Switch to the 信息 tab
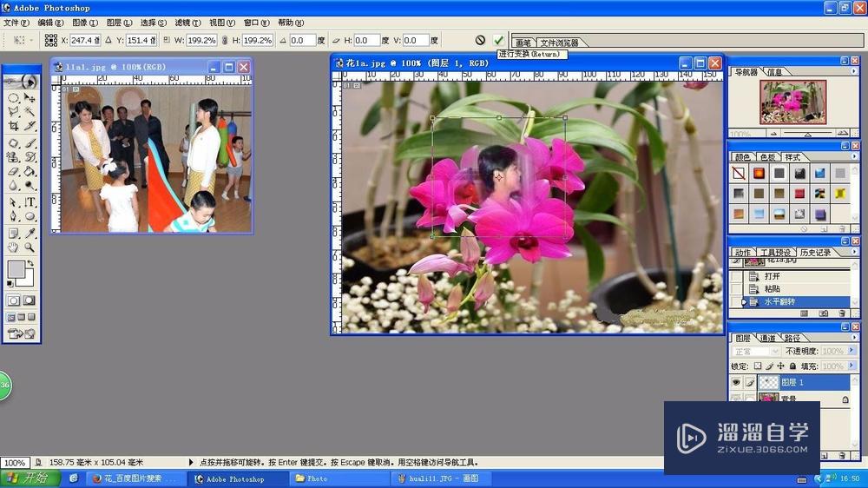The width and height of the screenshot is (868, 488). coord(774,72)
